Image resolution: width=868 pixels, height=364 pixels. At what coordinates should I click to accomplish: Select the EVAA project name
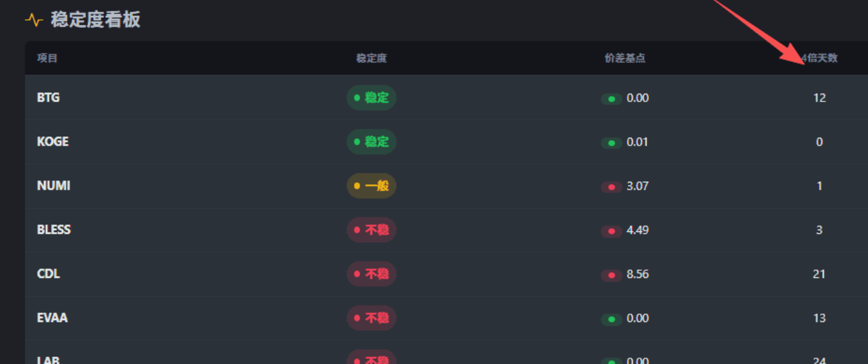pyautogui.click(x=52, y=318)
